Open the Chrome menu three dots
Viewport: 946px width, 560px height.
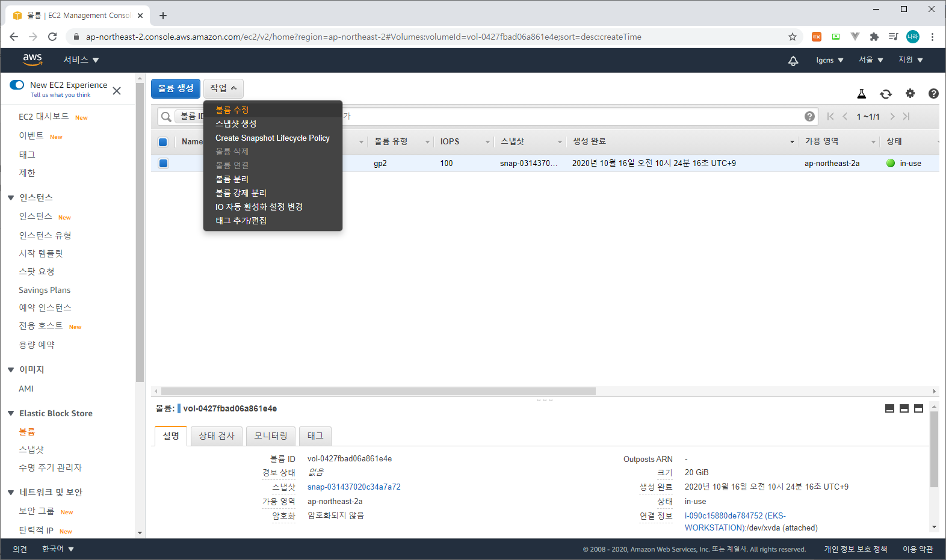[932, 37]
